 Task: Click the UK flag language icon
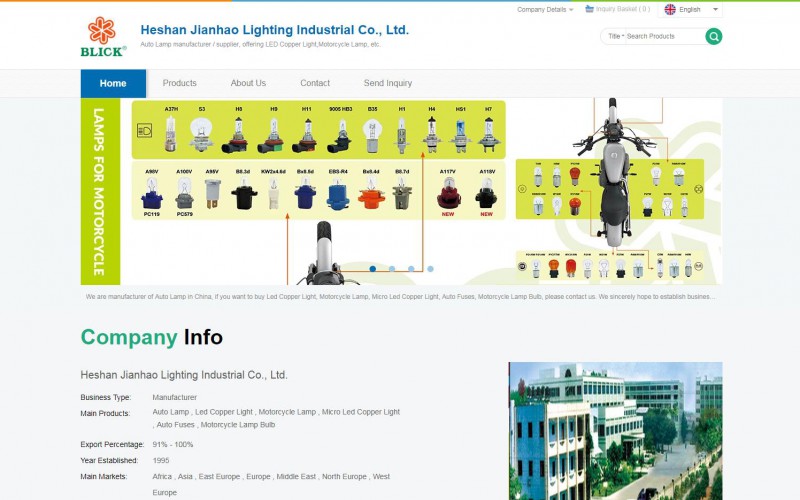(670, 9)
